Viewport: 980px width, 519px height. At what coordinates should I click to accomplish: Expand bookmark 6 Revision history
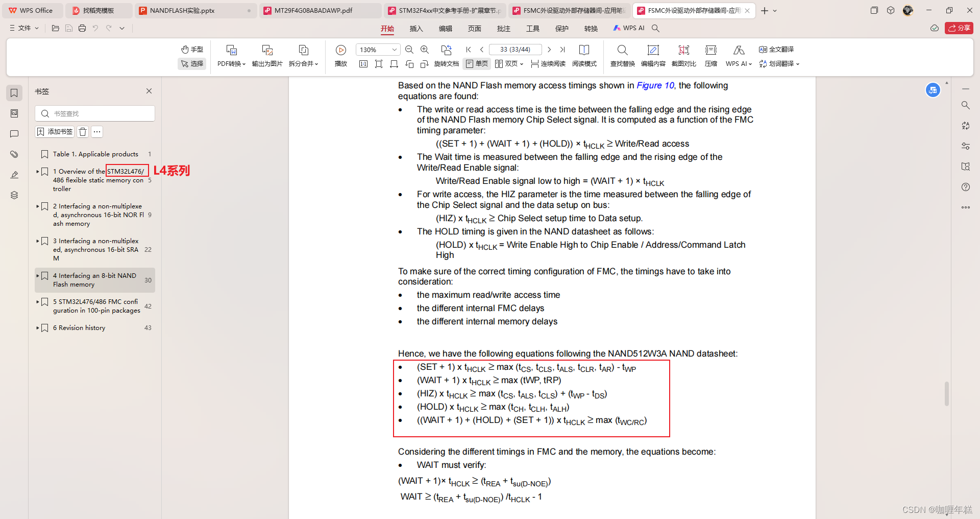38,328
